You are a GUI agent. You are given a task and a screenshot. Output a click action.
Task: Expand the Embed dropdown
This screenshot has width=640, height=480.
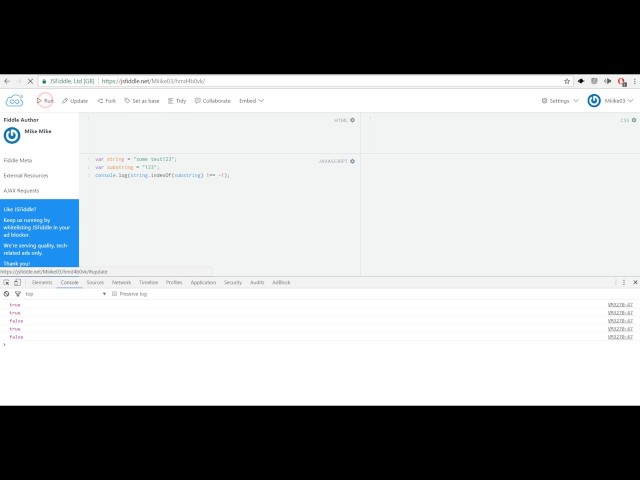[251, 101]
